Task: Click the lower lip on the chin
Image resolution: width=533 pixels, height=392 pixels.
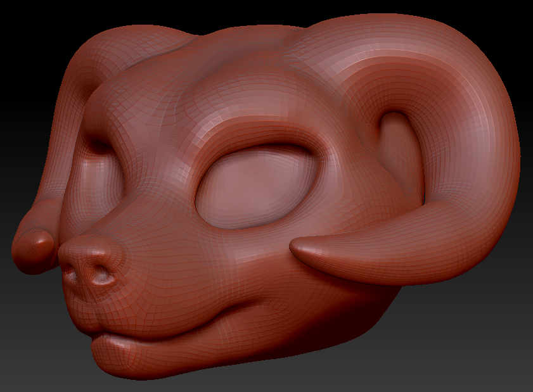Action: tap(127, 355)
